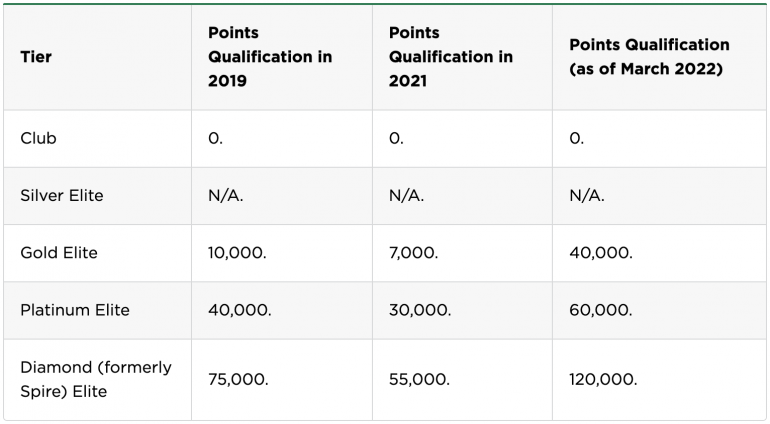Select the 30,000 points cell

[420, 310]
